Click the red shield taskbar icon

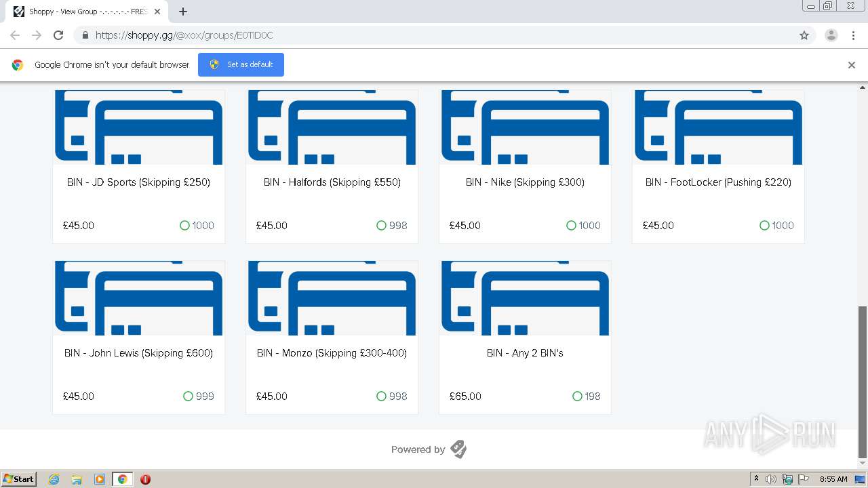point(145,479)
